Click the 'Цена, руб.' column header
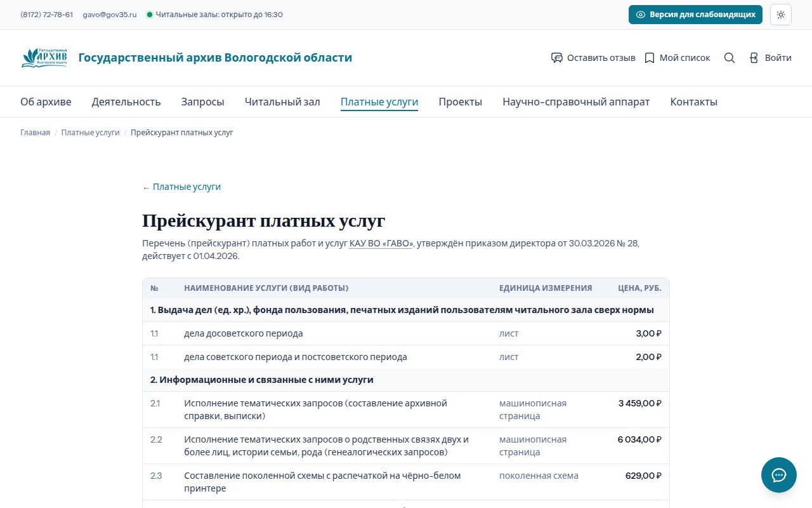 click(x=639, y=288)
